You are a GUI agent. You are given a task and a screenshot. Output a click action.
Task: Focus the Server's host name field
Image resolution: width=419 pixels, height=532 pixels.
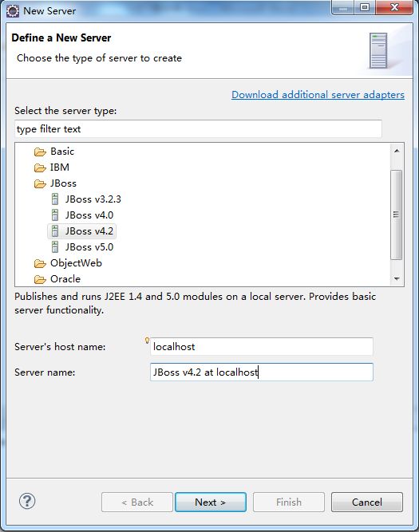tap(262, 346)
